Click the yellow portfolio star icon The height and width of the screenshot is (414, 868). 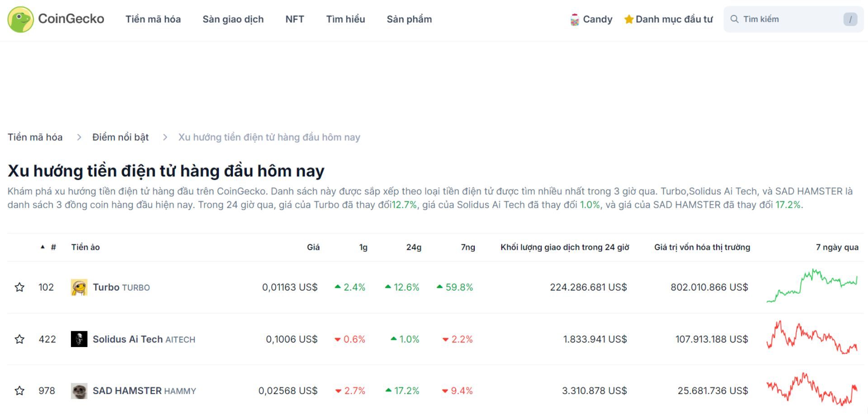[x=628, y=19]
